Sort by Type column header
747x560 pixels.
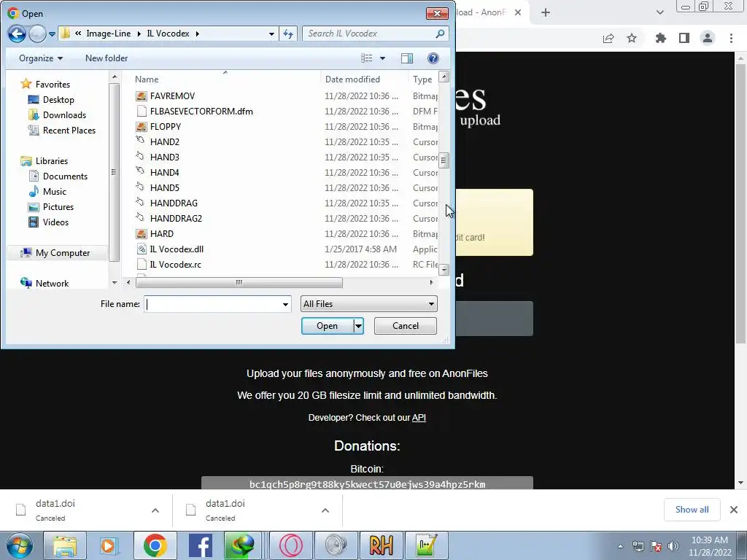(x=422, y=79)
